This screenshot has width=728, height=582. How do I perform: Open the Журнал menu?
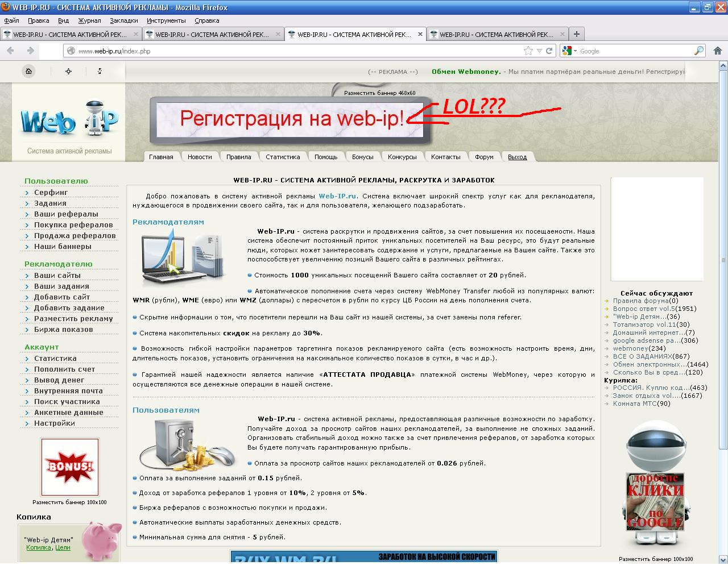(x=89, y=20)
